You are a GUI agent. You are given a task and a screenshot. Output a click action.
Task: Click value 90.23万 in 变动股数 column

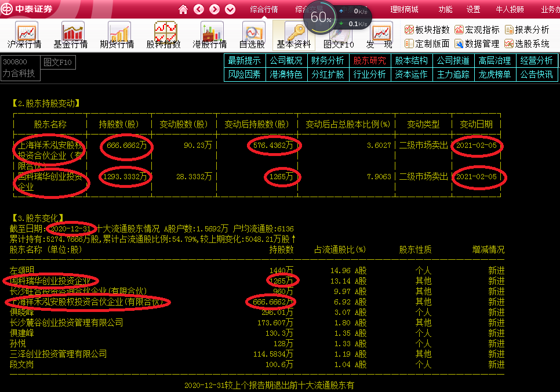(x=198, y=145)
